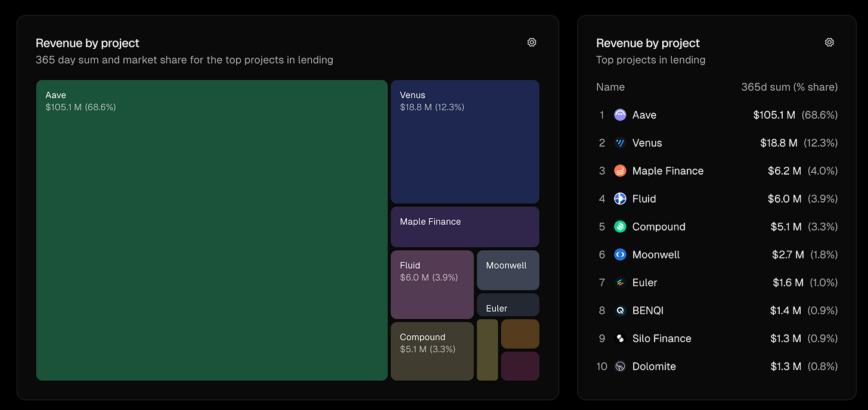Open Silo Finance name in list
This screenshot has height=410, width=868.
coord(662,338)
